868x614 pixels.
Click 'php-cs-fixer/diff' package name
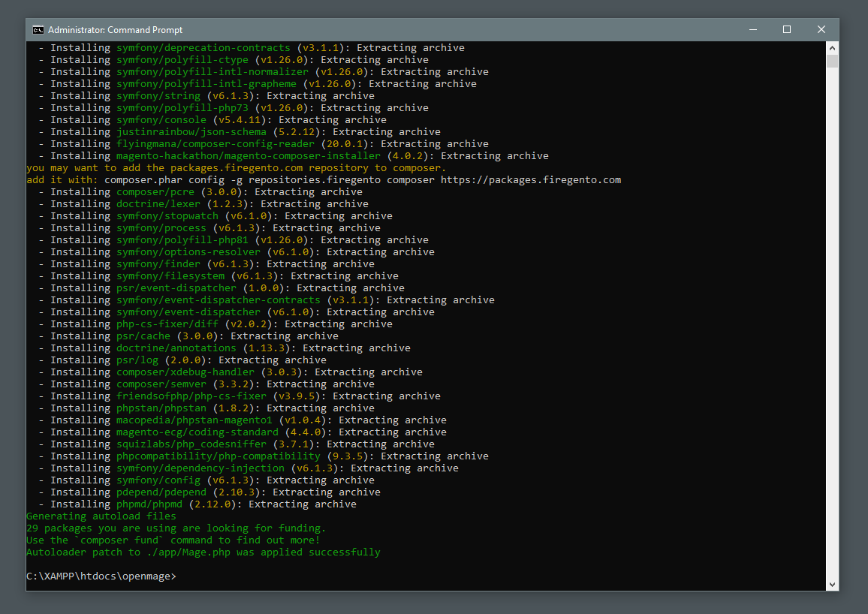pos(167,324)
